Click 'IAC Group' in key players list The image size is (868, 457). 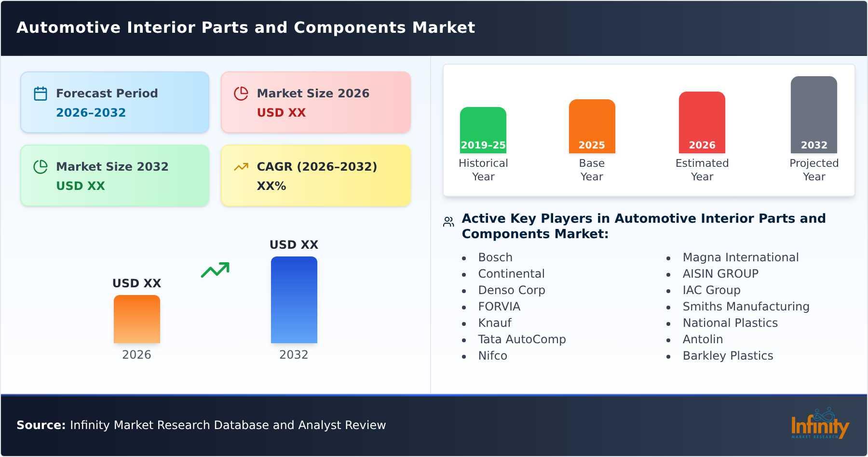pyautogui.click(x=711, y=290)
